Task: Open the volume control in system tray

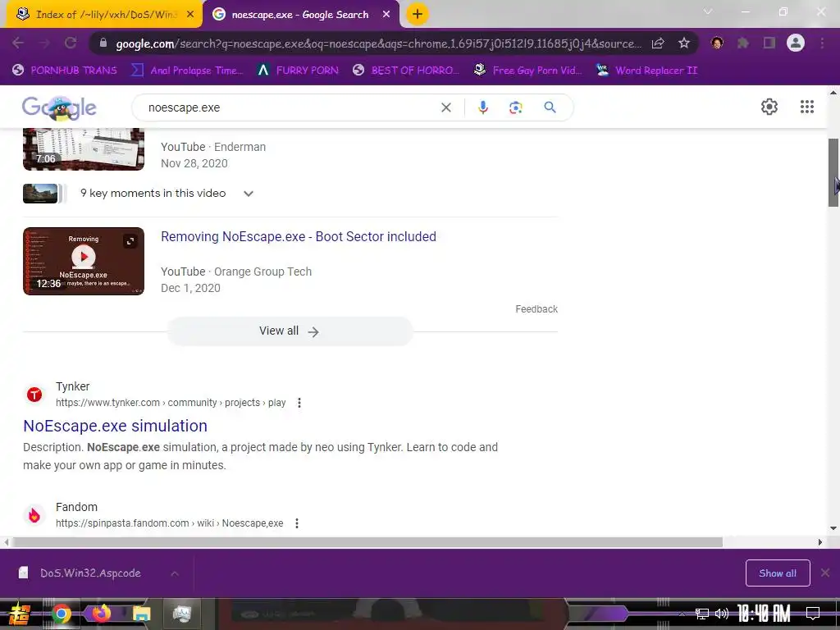Action: pos(722,614)
